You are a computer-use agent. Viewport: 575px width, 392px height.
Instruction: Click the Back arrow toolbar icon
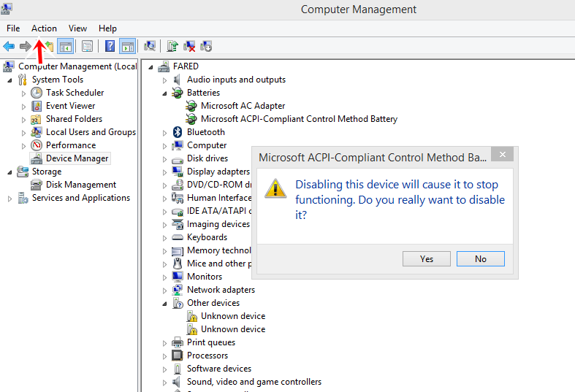click(9, 47)
